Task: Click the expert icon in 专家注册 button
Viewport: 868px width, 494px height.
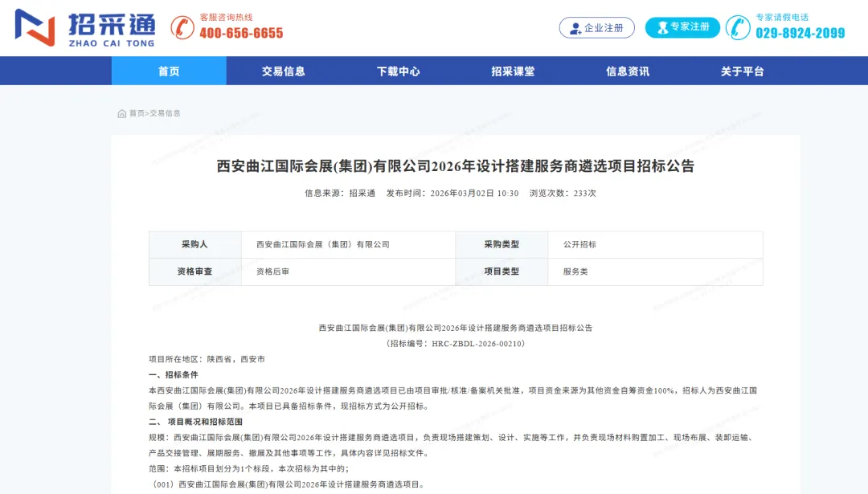Action: click(662, 27)
